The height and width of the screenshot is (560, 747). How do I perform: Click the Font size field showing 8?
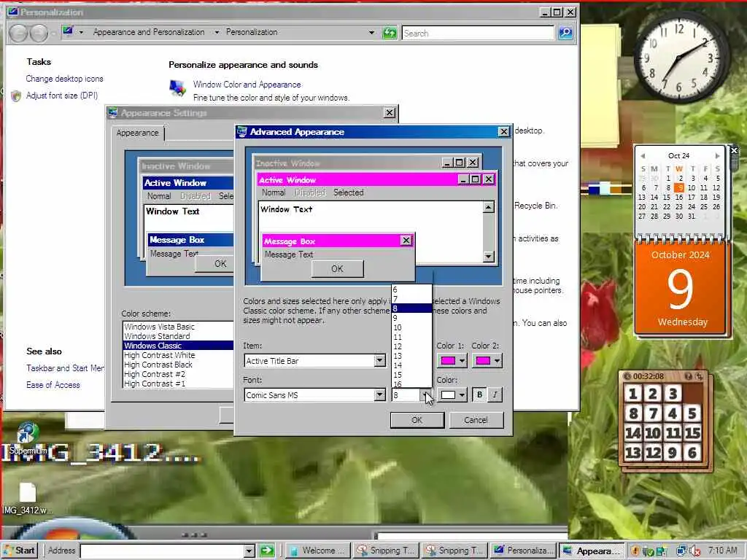coord(406,394)
